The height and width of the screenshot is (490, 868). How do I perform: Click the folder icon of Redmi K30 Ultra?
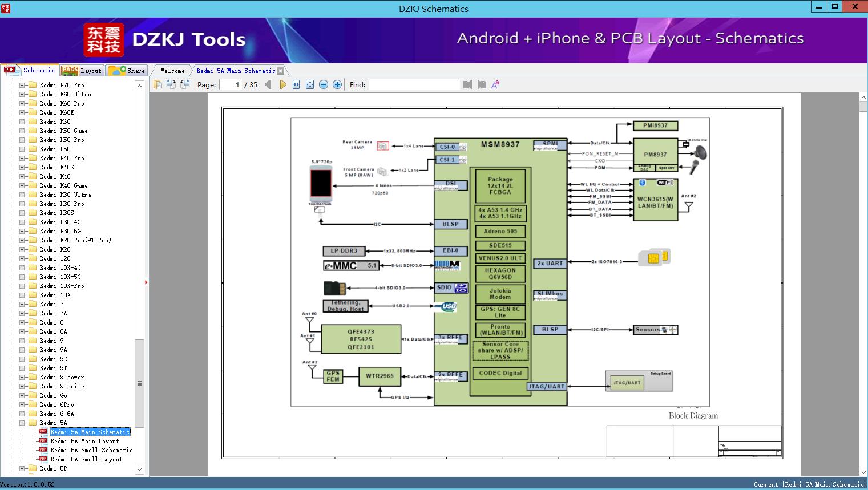(33, 195)
